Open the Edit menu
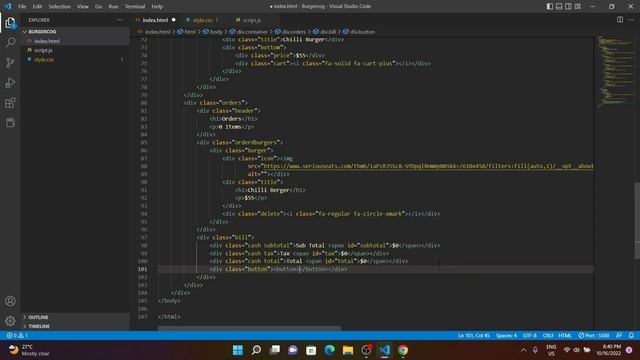This screenshot has width=640, height=360. [37, 7]
